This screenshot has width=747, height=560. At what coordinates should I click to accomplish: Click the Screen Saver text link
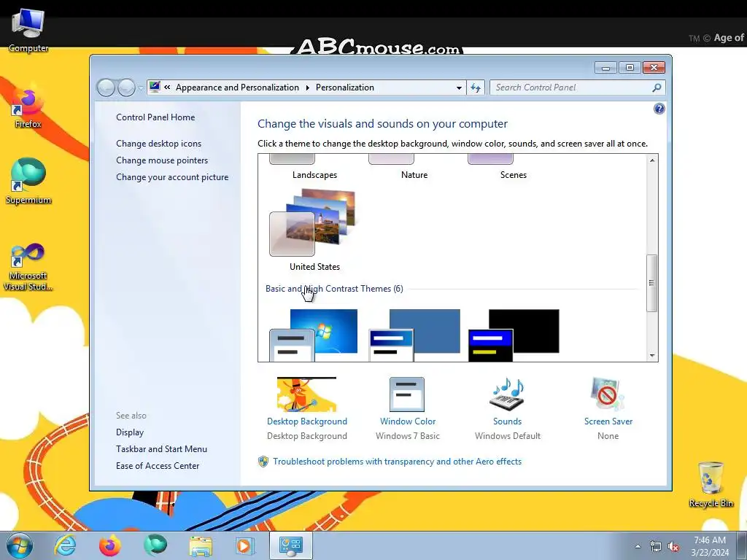coord(608,421)
